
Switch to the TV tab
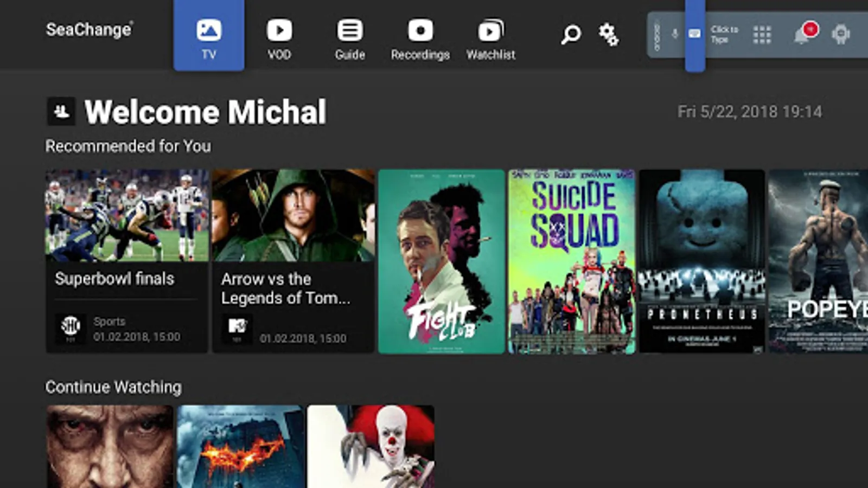[209, 36]
